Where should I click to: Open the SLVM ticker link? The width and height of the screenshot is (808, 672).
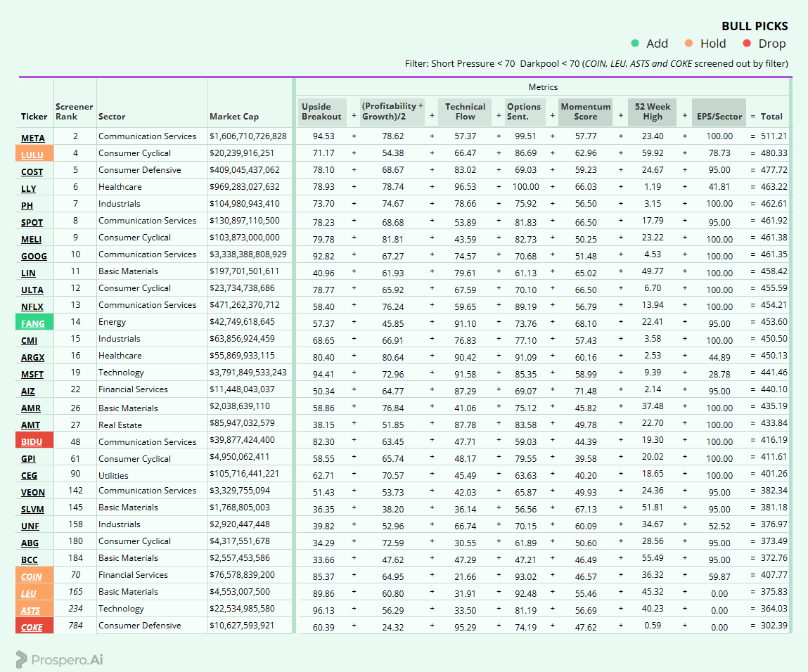32,510
